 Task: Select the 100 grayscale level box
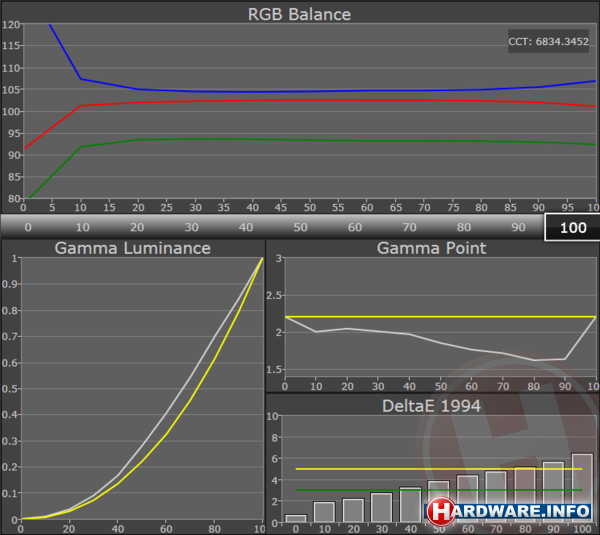pos(571,227)
